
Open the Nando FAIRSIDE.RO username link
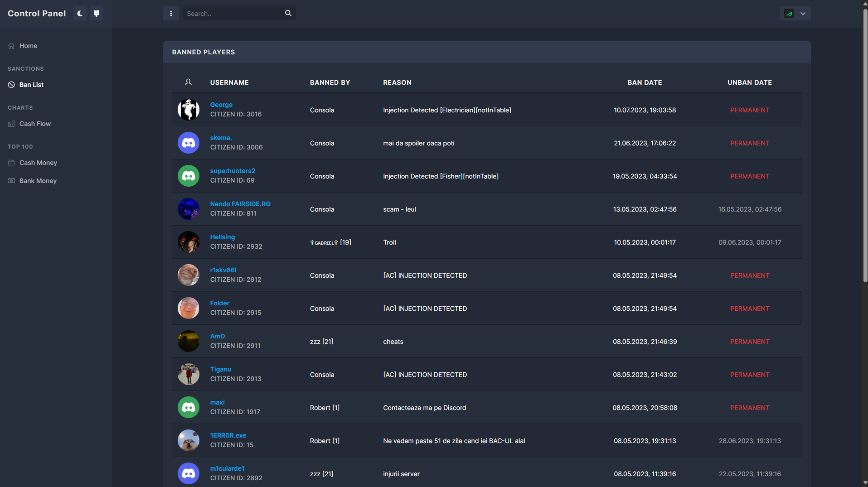pos(240,203)
